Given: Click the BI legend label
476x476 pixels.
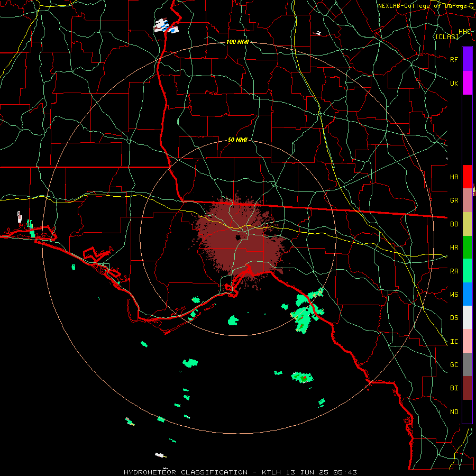Looking at the screenshot, I should pos(454,388).
